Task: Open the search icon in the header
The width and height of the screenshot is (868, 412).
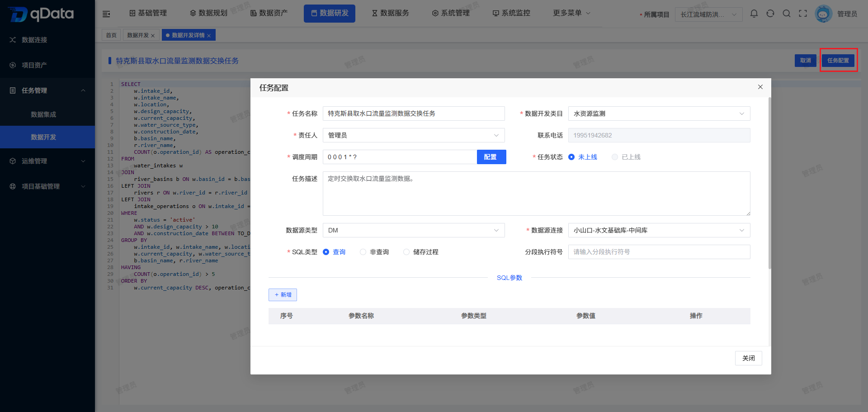Action: click(787, 14)
